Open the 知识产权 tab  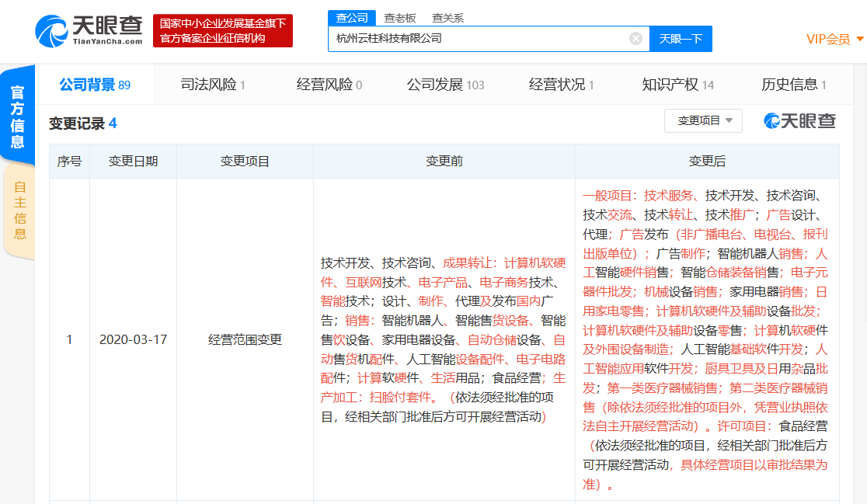[673, 84]
